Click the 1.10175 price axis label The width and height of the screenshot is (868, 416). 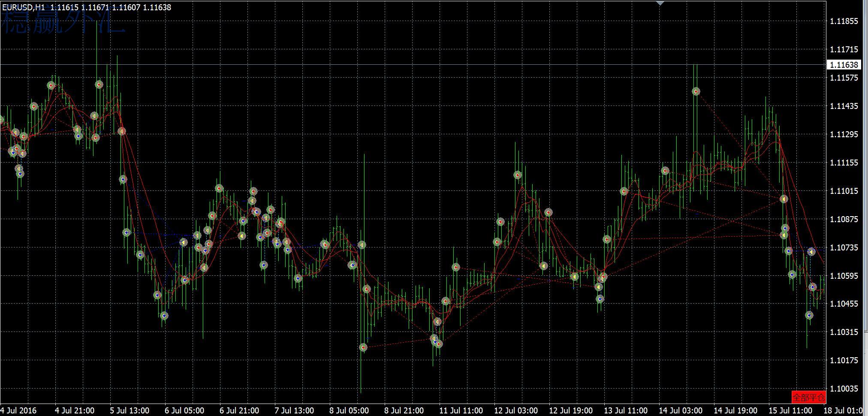[x=844, y=360]
